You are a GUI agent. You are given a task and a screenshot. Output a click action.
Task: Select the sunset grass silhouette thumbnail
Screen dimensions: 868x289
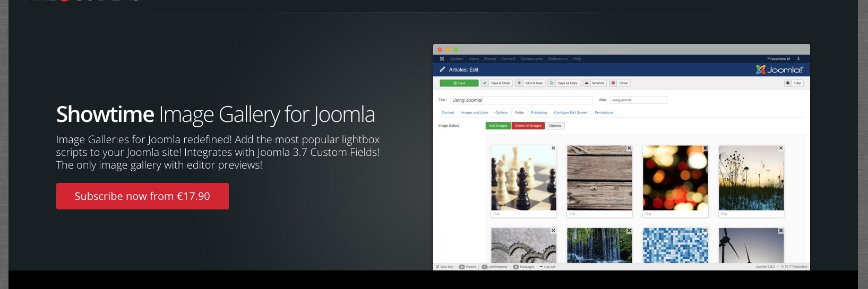[x=751, y=178]
